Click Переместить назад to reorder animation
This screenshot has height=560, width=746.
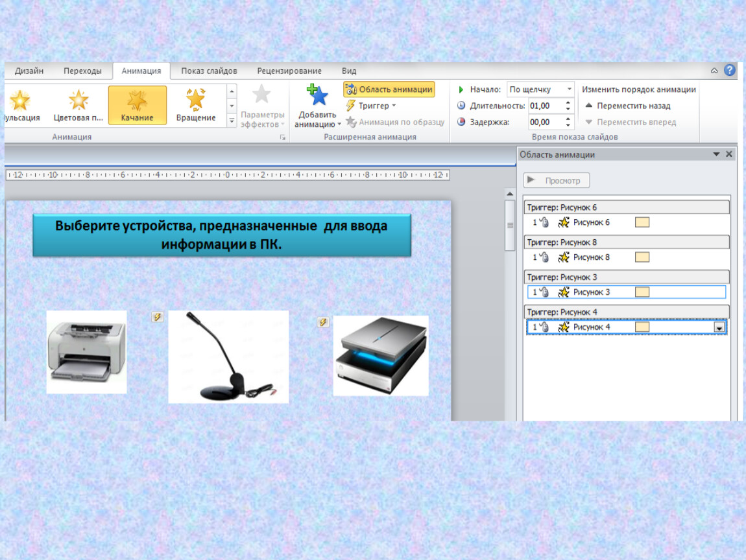tap(628, 106)
